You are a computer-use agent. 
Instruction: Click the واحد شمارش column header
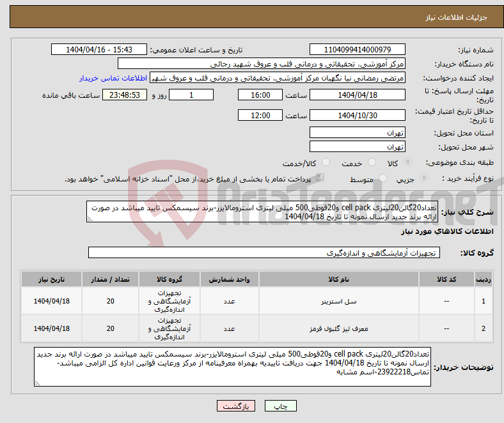click(x=229, y=279)
